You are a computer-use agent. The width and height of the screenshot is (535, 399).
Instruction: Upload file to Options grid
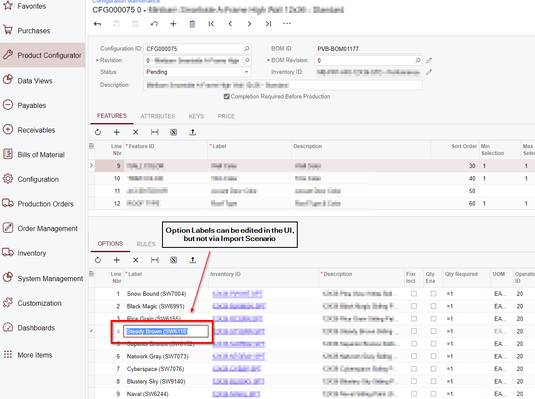[x=192, y=260]
